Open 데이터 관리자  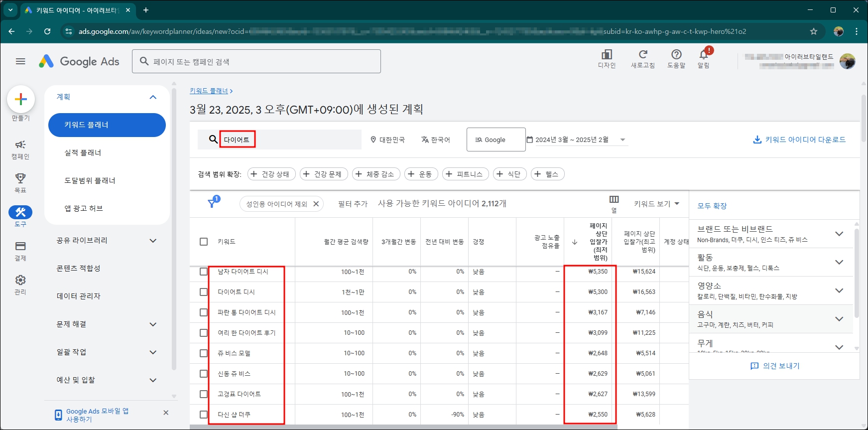click(79, 296)
